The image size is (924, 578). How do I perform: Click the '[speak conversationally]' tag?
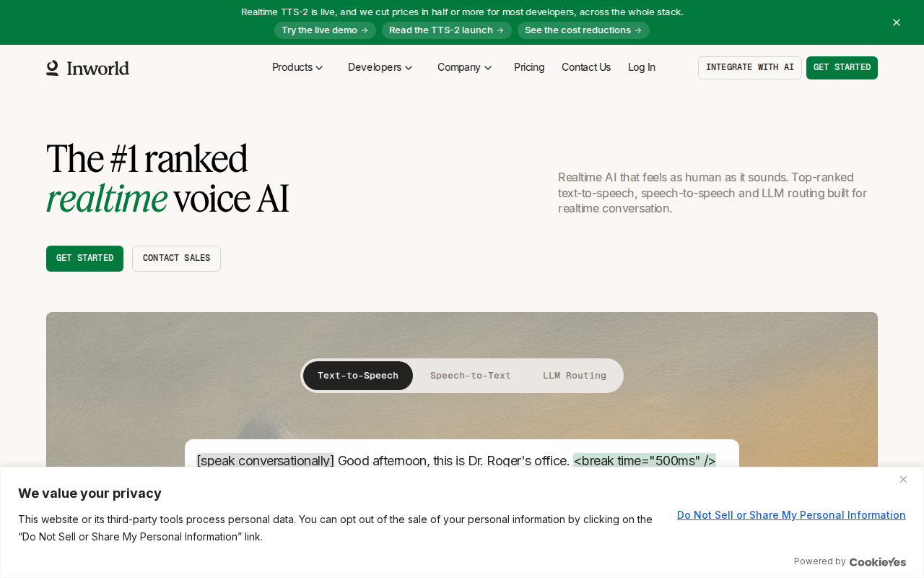pos(265,461)
